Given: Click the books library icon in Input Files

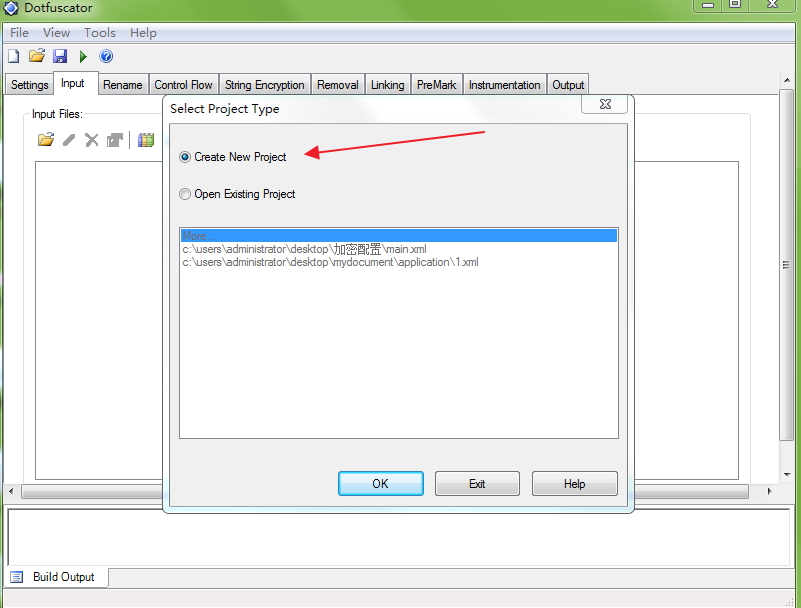Looking at the screenshot, I should pyautogui.click(x=146, y=140).
